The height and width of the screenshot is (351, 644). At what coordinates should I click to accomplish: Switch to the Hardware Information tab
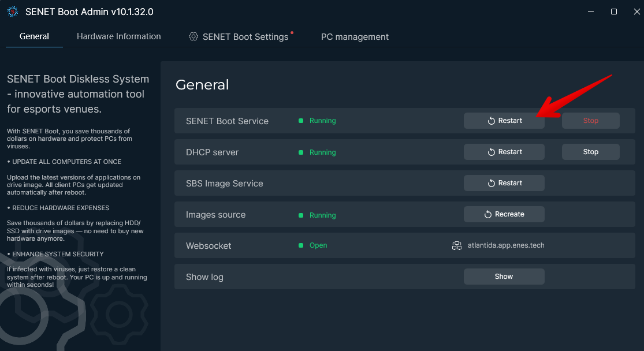[118, 36]
